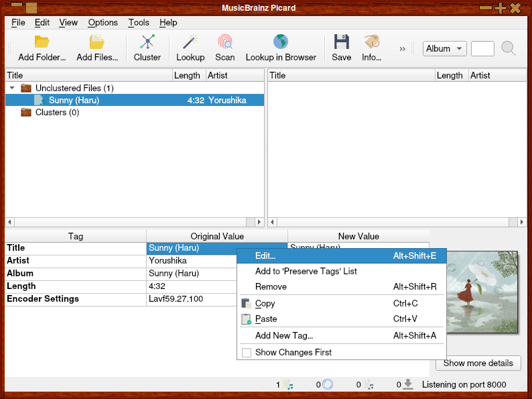This screenshot has width=532, height=399.
Task: Open the Options menu
Action: [103, 22]
